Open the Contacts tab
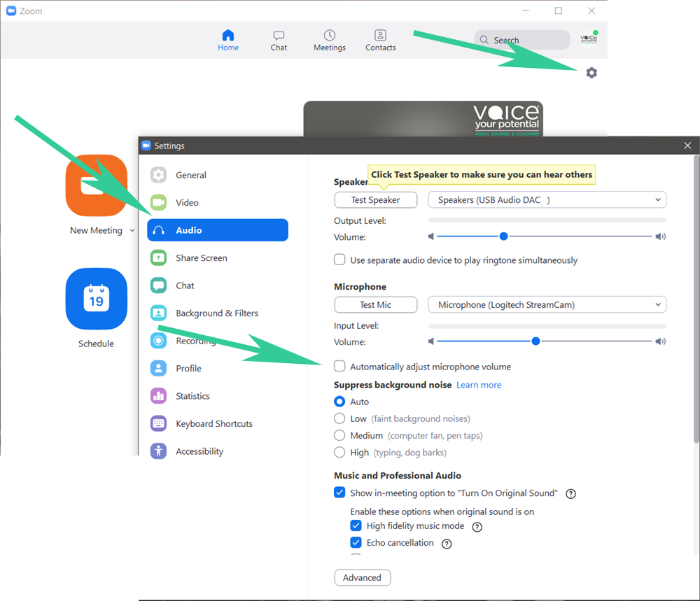The height and width of the screenshot is (601, 700). [x=380, y=40]
